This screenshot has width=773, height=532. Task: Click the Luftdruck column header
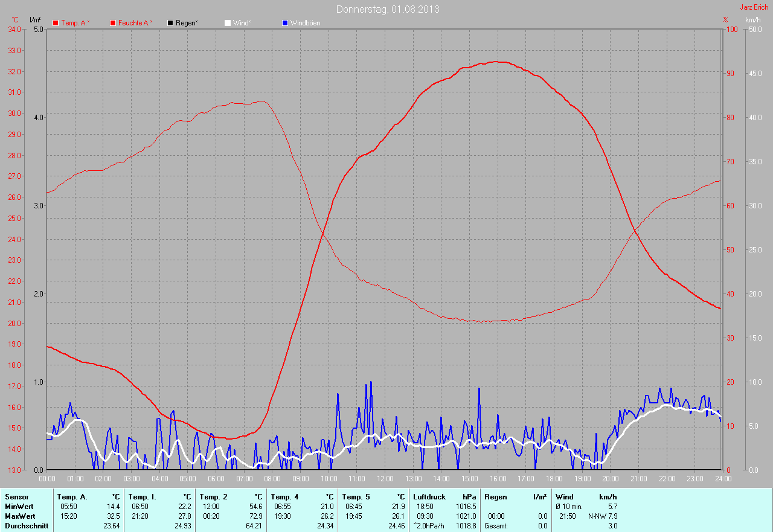coord(429,497)
